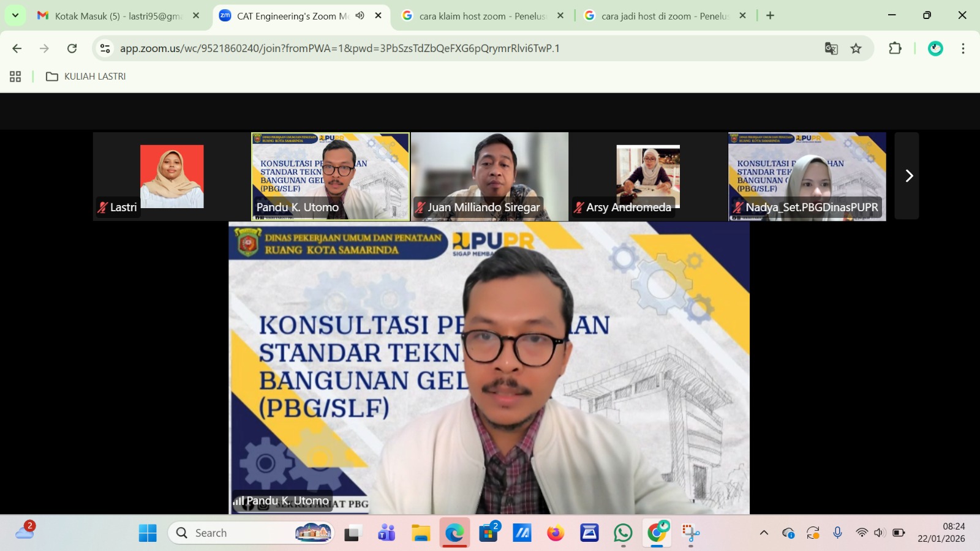The height and width of the screenshot is (551, 980).
Task: Open the tab search dropdown arrow
Action: click(15, 15)
